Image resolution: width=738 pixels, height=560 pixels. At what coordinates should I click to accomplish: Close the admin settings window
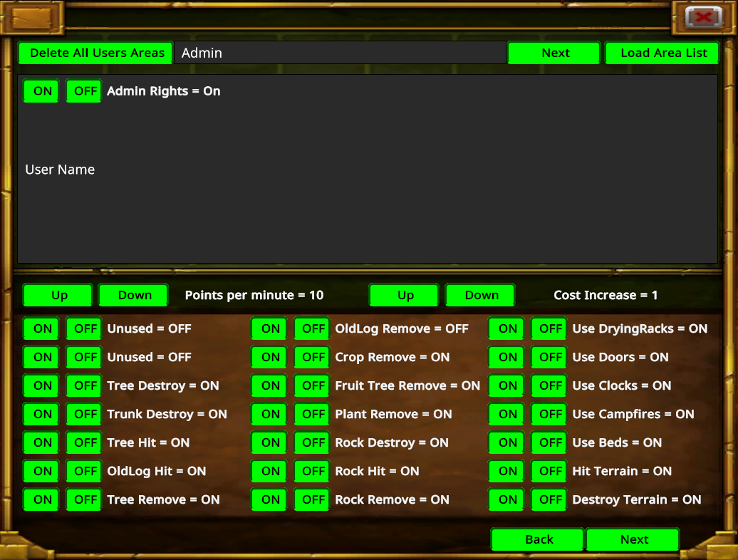click(x=703, y=17)
